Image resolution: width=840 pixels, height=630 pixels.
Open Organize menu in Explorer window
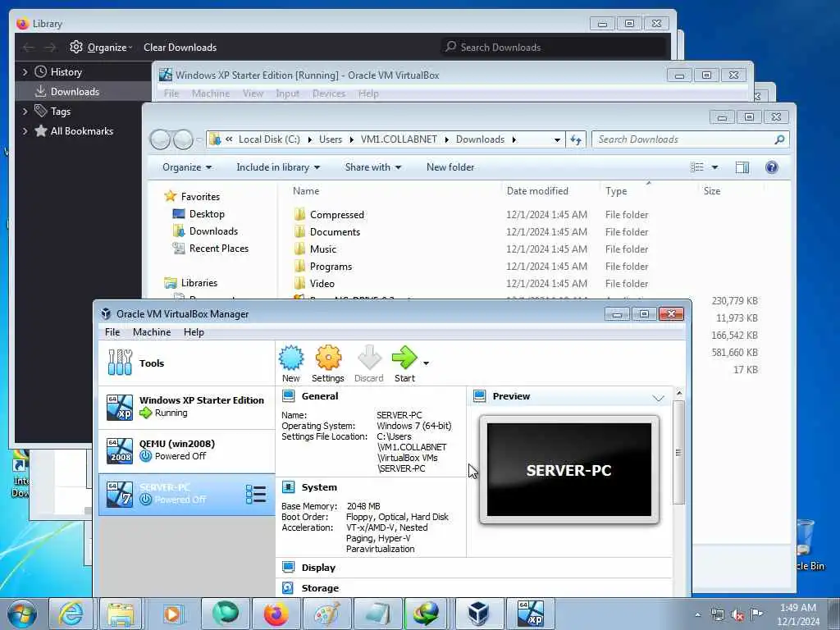click(187, 167)
